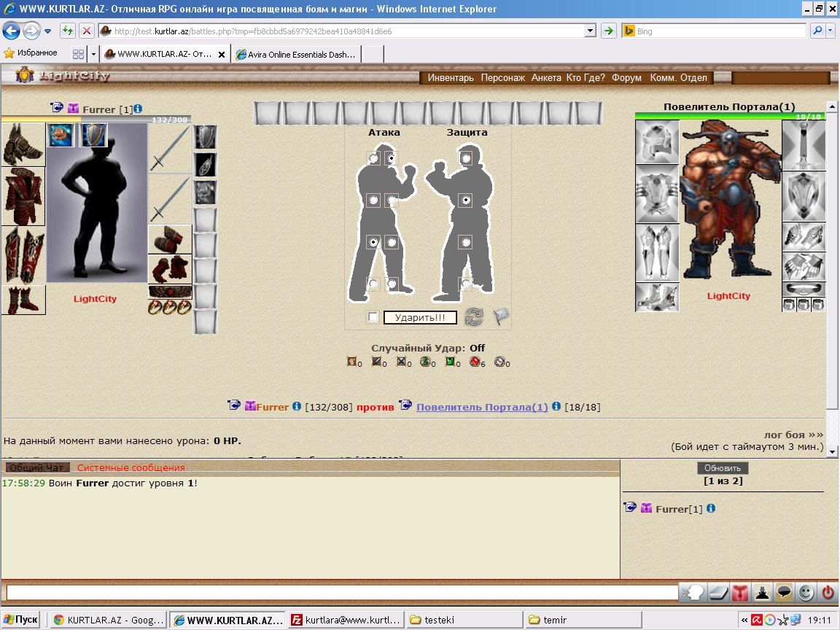Click the chat message input field
The image size is (840, 630).
342,593
